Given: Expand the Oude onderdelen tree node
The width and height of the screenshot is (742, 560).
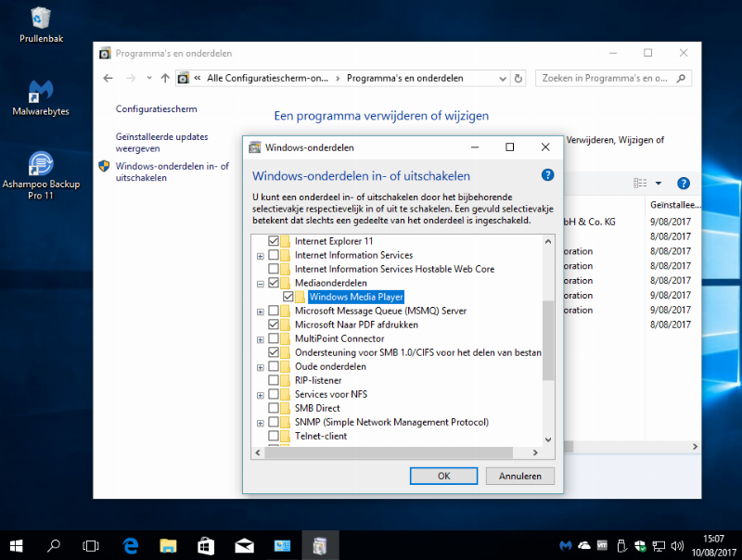Looking at the screenshot, I should (261, 366).
